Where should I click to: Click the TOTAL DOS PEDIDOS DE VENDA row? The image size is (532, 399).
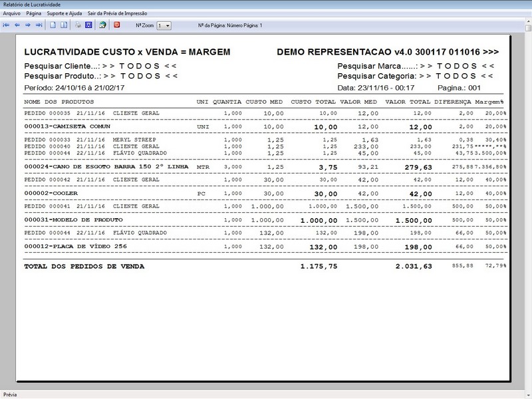click(265, 267)
